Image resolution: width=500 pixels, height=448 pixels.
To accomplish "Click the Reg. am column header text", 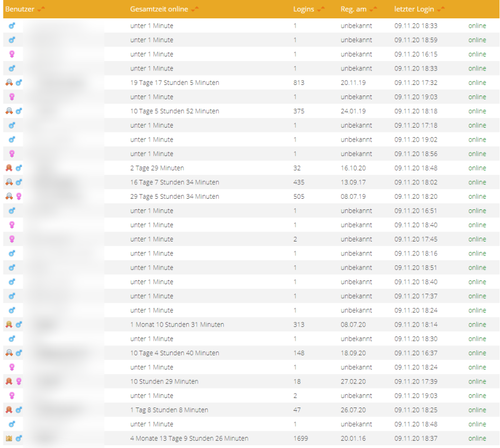I will point(353,9).
